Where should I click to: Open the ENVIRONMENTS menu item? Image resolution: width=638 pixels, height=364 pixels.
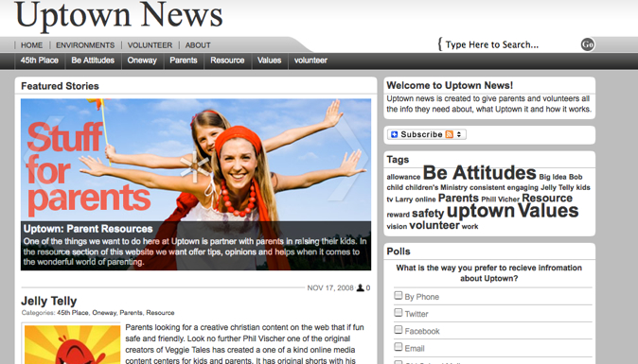pos(85,45)
